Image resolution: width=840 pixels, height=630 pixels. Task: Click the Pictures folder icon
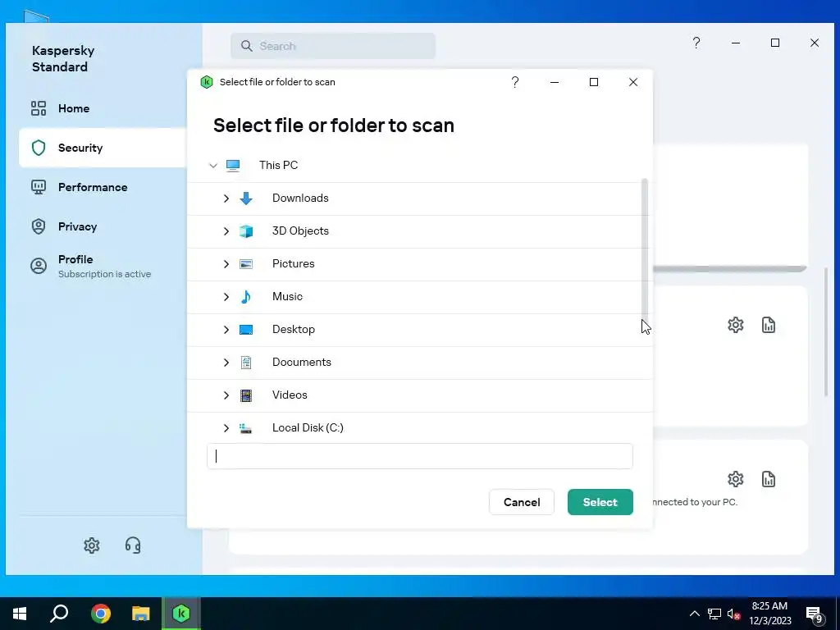pos(246,264)
